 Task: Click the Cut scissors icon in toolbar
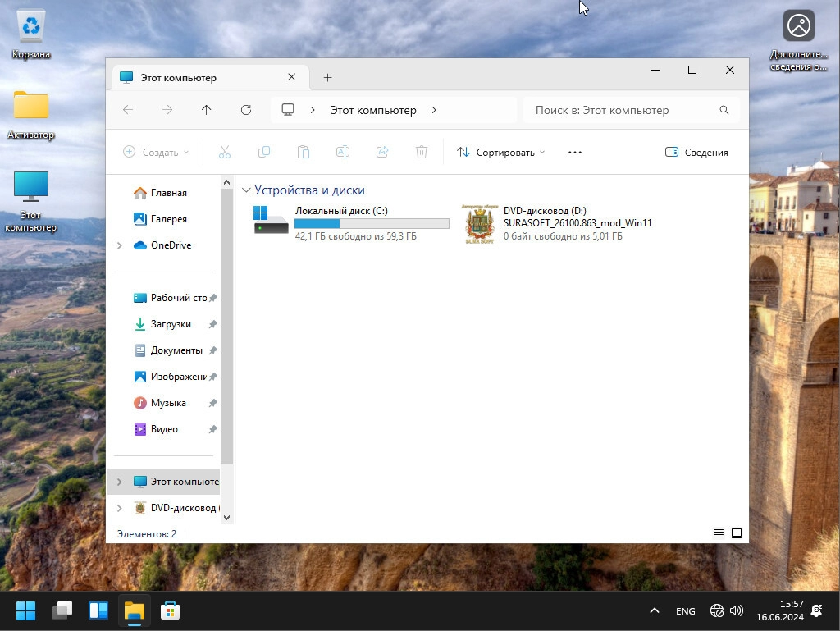pos(225,152)
